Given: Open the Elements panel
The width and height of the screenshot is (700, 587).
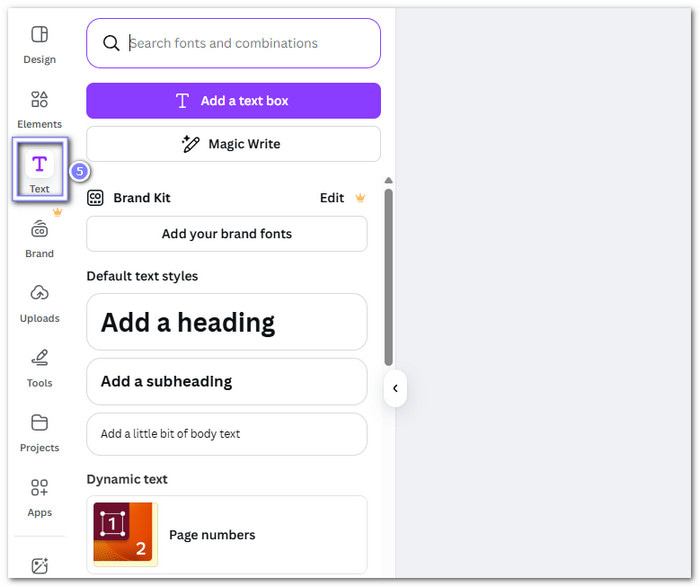Looking at the screenshot, I should pos(39,108).
